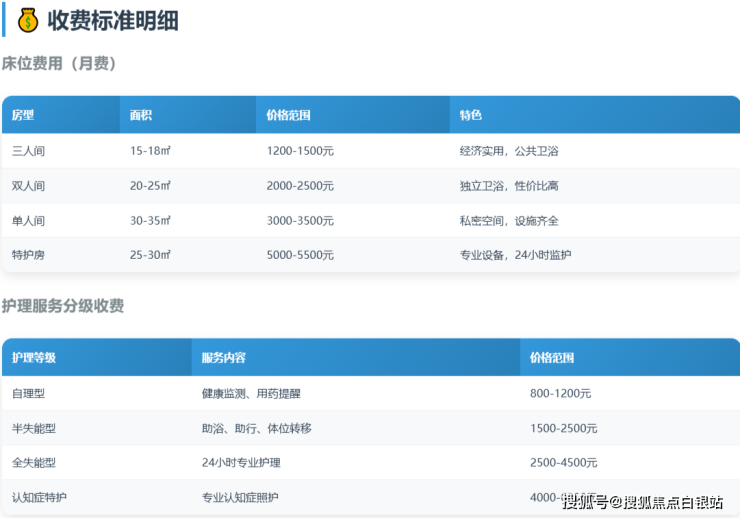
Task: Click the 面积 column header
Action: pos(141,115)
